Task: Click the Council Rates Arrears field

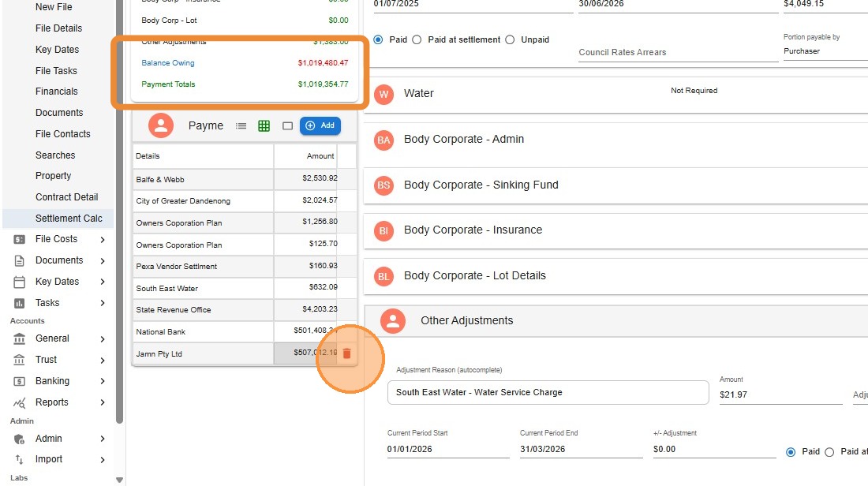Action: point(678,53)
